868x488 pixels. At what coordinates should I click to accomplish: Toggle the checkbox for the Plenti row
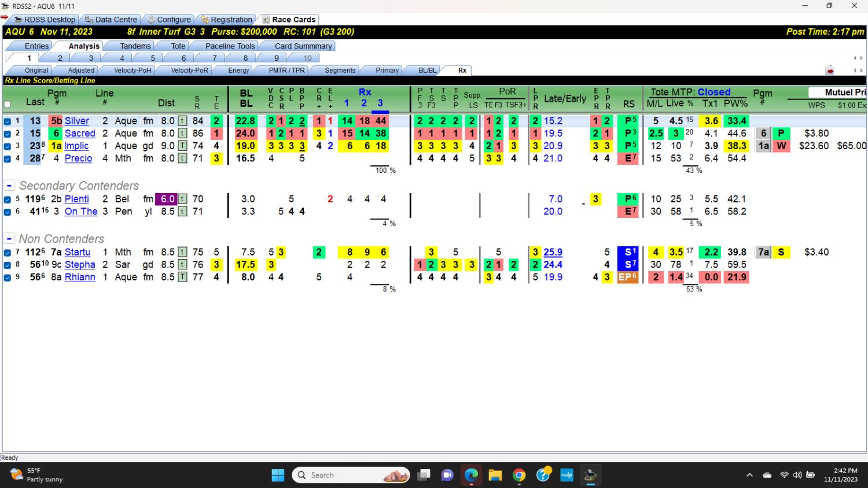coord(8,199)
